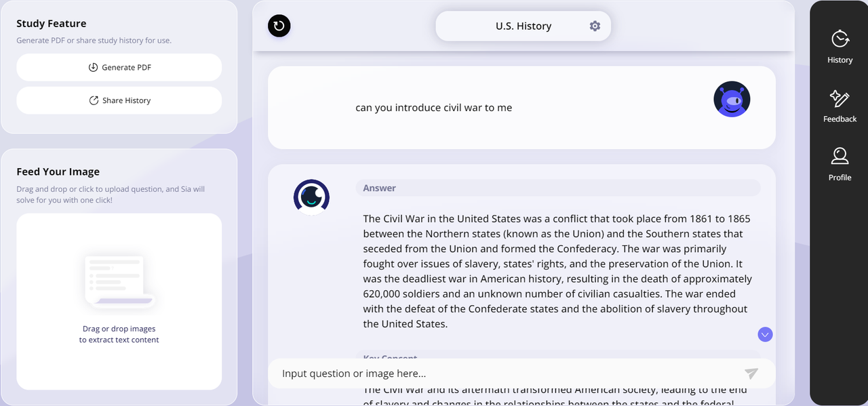Viewport: 868px width, 406px height.
Task: Open subject settings gear next to U.S. History
Action: click(595, 26)
